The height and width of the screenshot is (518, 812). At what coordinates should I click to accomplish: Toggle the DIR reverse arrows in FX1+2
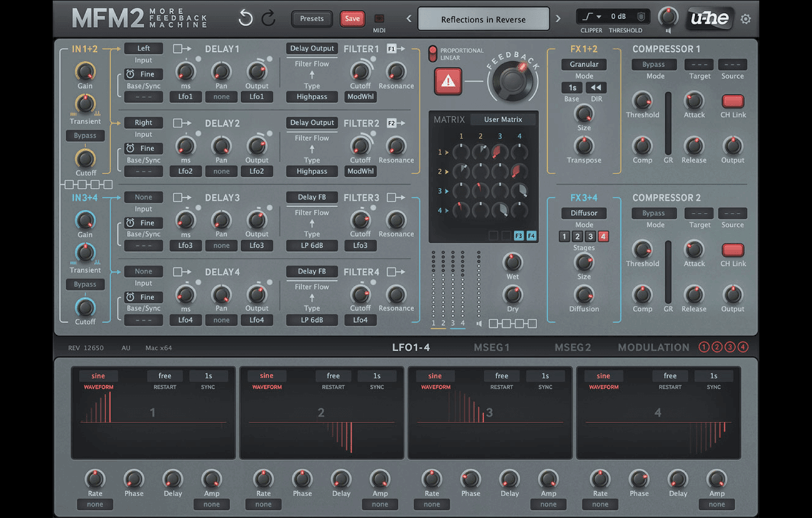595,88
